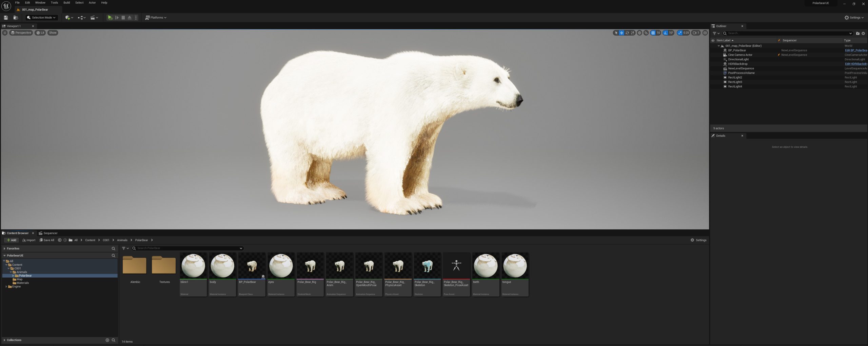Screen dimensions: 868x346
Task: Toggle world/local coordinate system globe icon
Action: (x=639, y=33)
